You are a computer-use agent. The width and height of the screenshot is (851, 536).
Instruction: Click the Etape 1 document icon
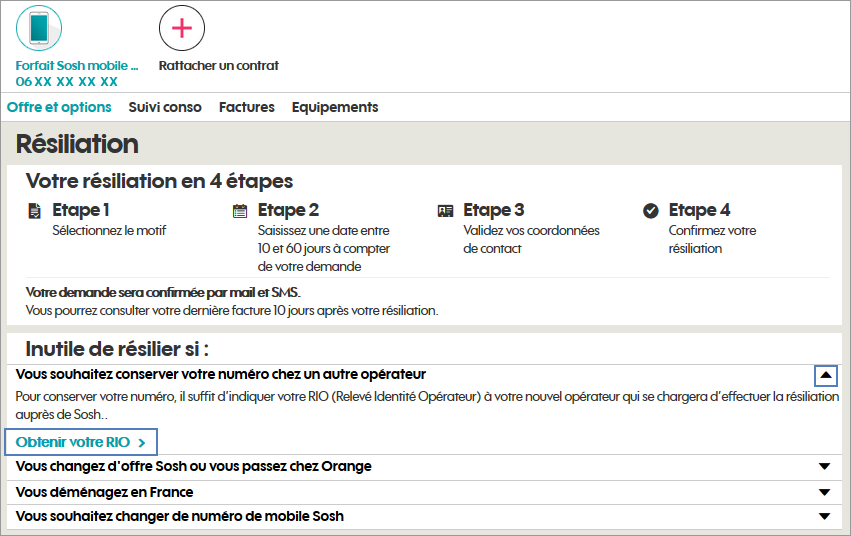point(35,211)
